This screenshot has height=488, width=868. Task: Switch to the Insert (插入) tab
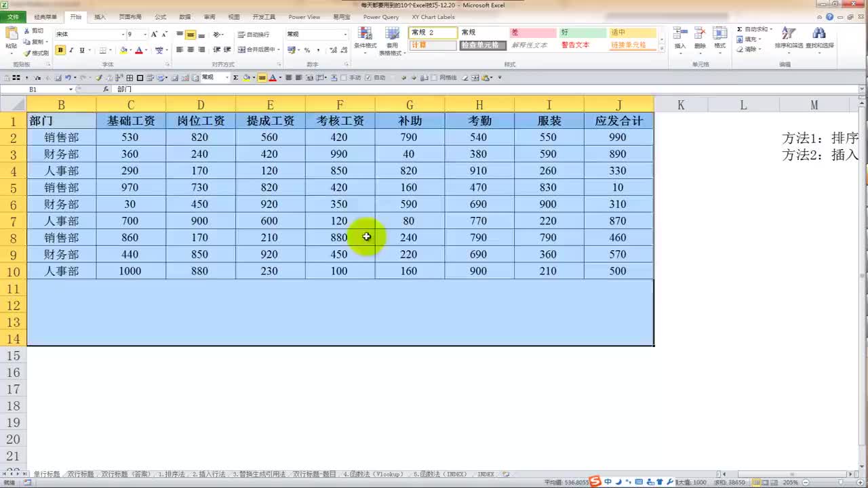100,17
